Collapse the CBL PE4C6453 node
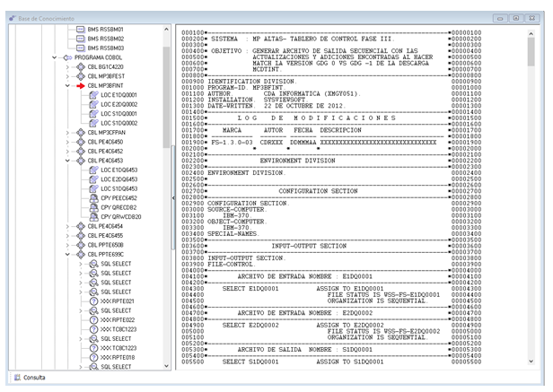Image resolution: width=553 pixels, height=392 pixels. coord(68,161)
